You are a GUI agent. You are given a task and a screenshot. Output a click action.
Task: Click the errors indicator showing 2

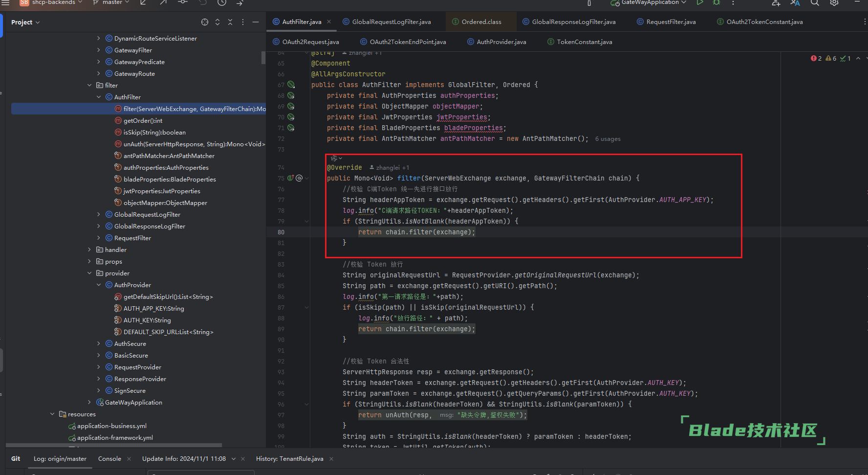(816, 58)
